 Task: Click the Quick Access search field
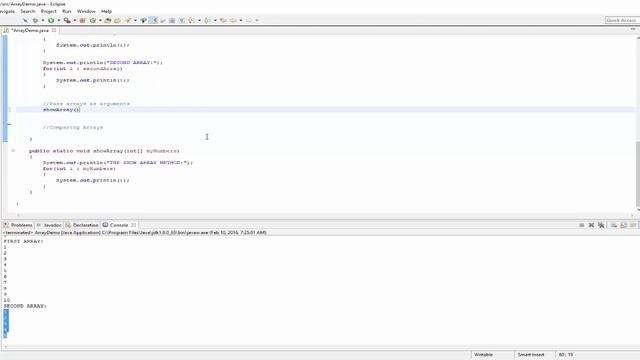click(x=621, y=20)
